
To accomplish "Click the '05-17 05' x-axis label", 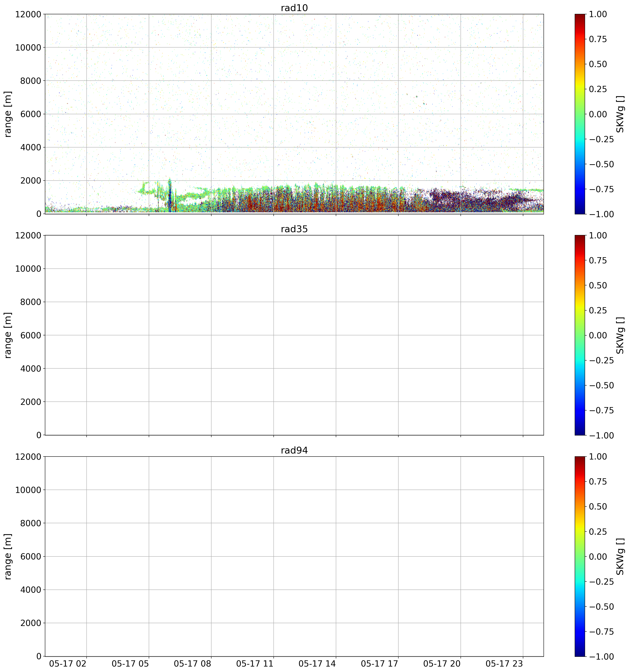I will click(x=130, y=664).
